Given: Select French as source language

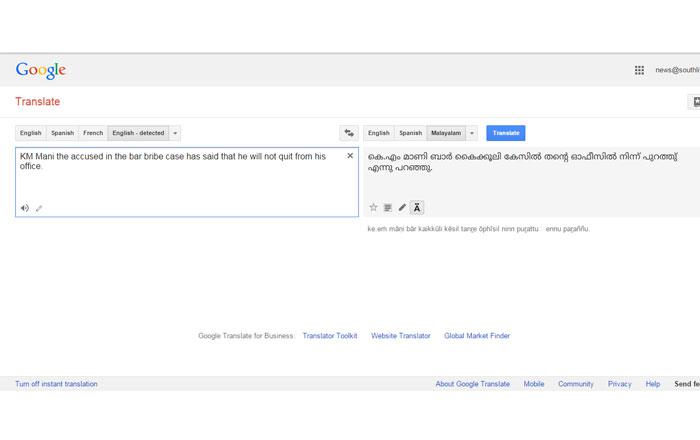Looking at the screenshot, I should [93, 133].
